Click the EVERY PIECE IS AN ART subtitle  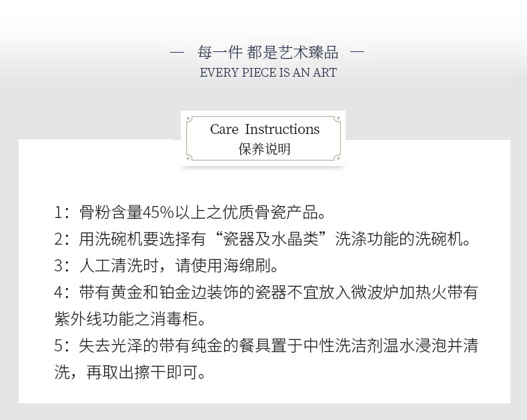(x=268, y=72)
